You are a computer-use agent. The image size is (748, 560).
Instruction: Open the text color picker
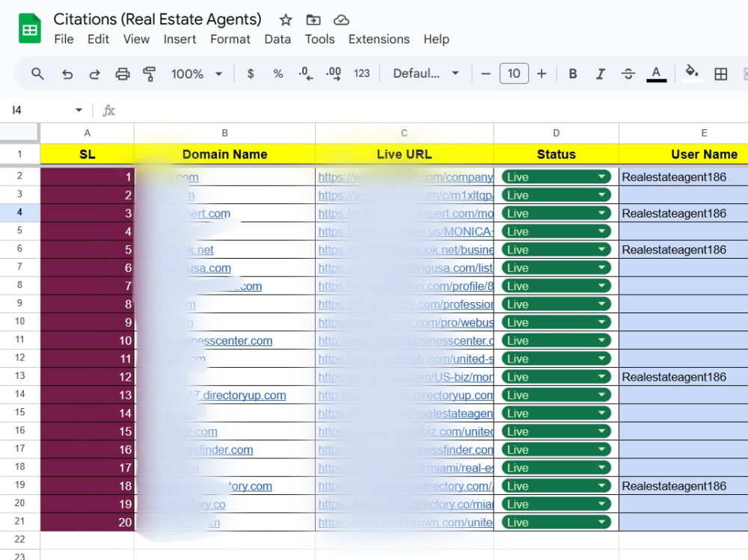tap(657, 74)
